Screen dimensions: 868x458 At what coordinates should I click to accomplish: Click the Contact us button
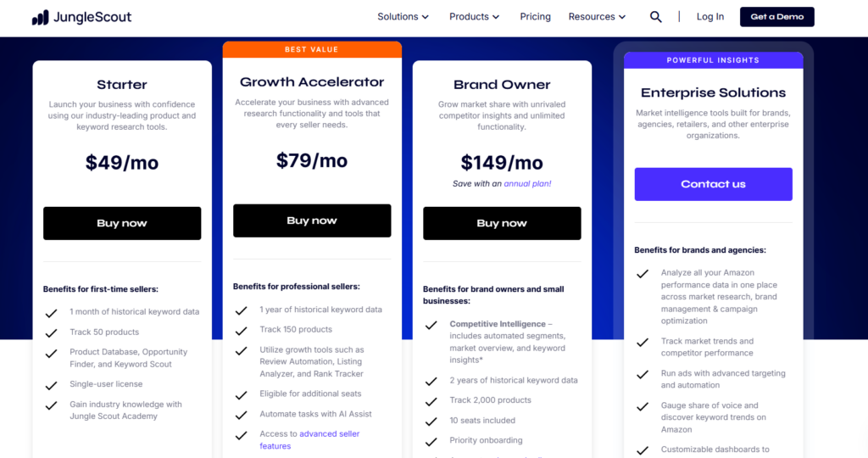pos(713,184)
